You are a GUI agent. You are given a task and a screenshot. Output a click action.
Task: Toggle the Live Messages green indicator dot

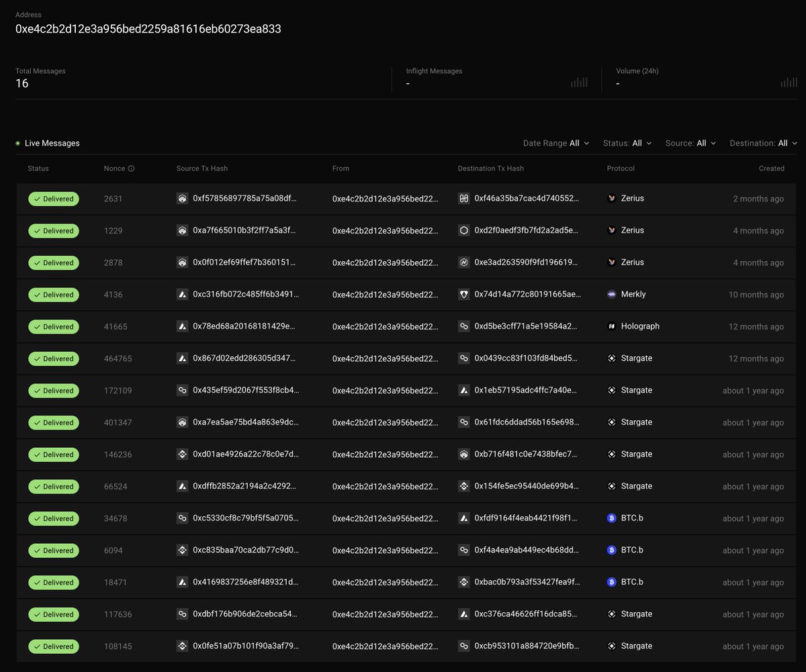pyautogui.click(x=17, y=143)
